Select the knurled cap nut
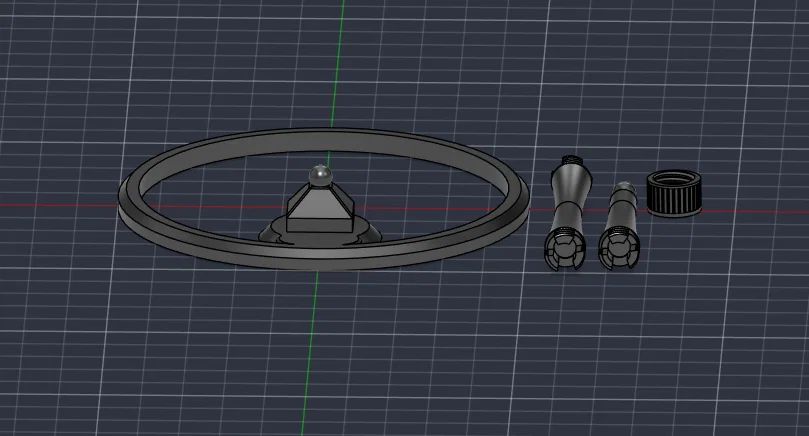Viewport: 809px width, 436px height. pos(673,195)
